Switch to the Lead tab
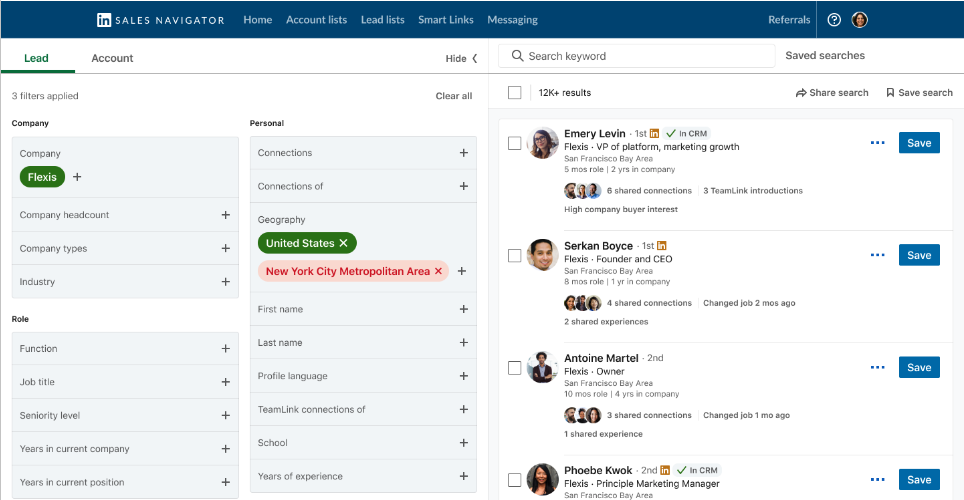The width and height of the screenshot is (964, 500). (36, 58)
